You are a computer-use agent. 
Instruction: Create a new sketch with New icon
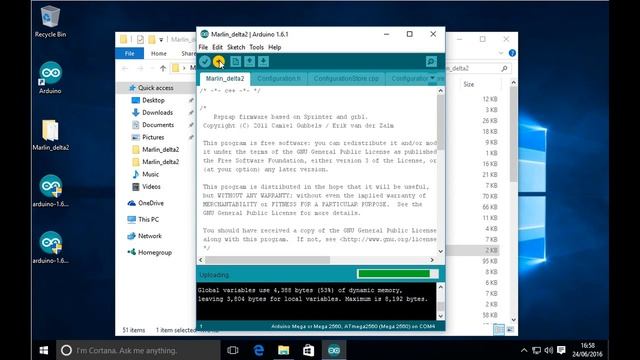tap(236, 62)
